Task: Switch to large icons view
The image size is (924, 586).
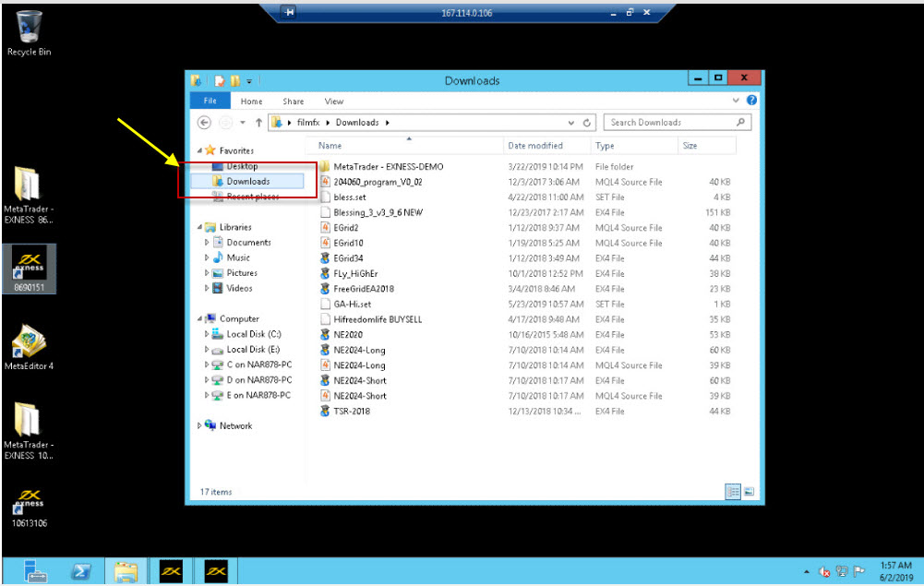Action: tap(749, 492)
